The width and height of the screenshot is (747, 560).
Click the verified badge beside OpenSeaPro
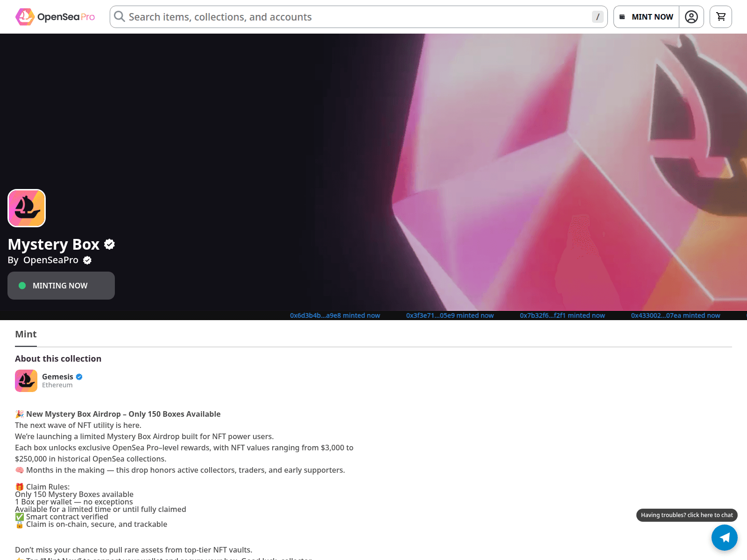[87, 260]
